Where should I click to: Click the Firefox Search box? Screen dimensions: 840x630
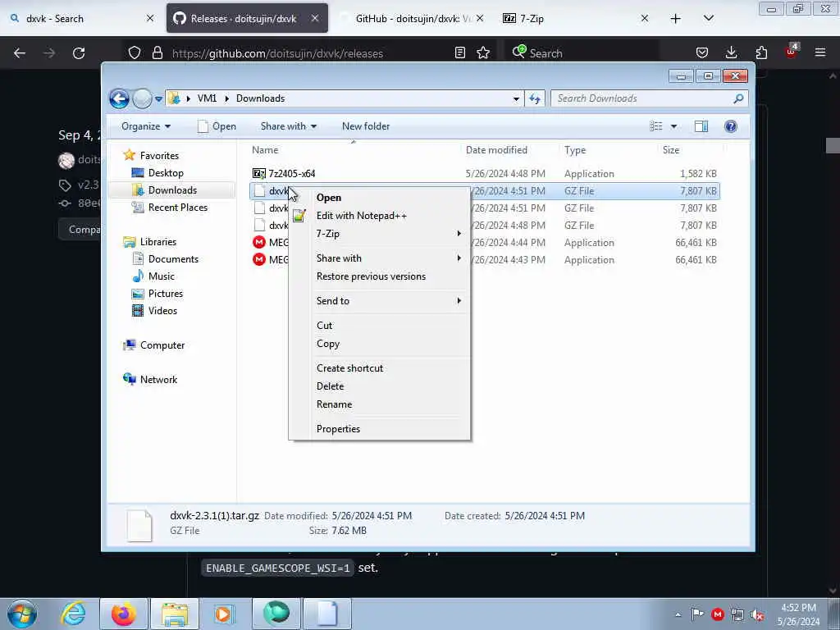click(x=582, y=53)
